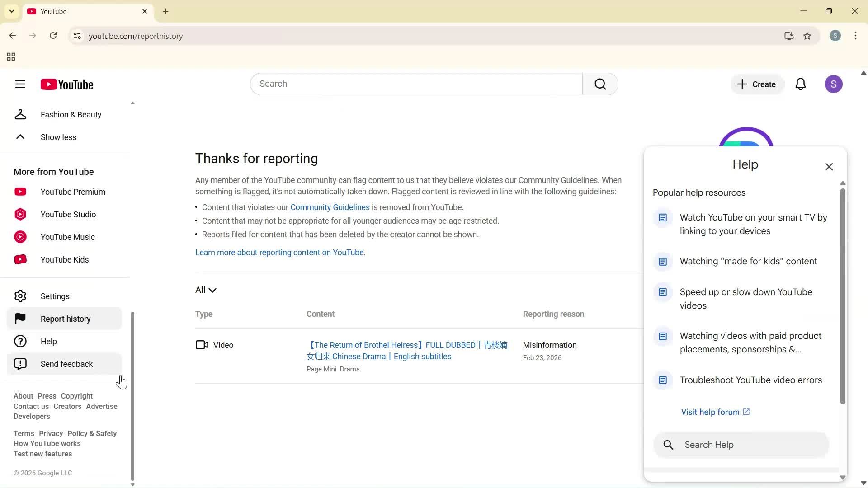
Task: Toggle the main navigation hamburger menu
Action: pos(20,84)
